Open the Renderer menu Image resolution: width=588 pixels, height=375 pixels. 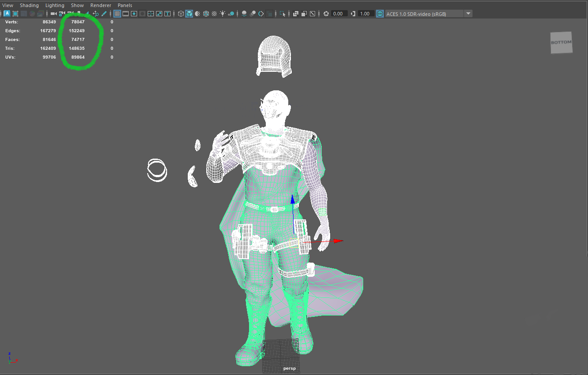pyautogui.click(x=100, y=5)
